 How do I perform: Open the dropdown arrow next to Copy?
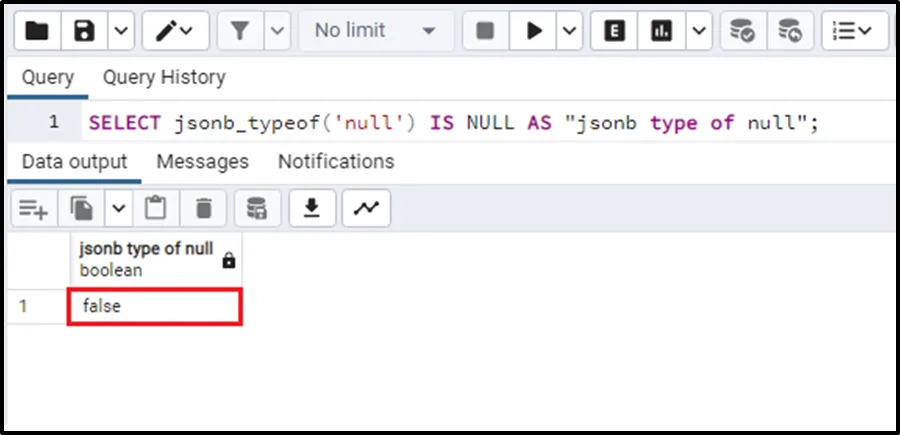(119, 208)
